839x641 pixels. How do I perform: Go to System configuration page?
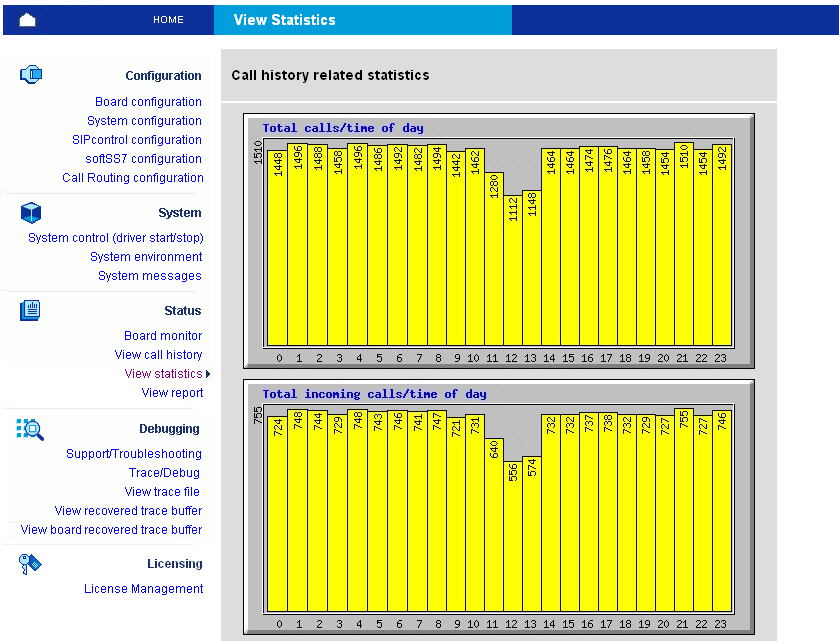pyautogui.click(x=144, y=121)
